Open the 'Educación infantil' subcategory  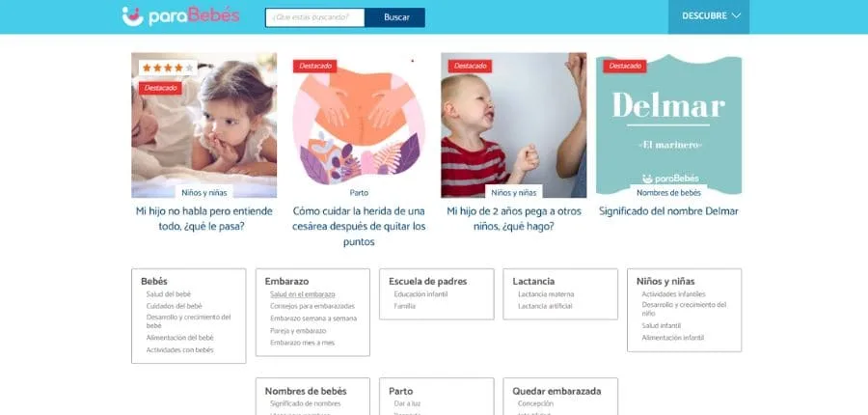pos(420,294)
